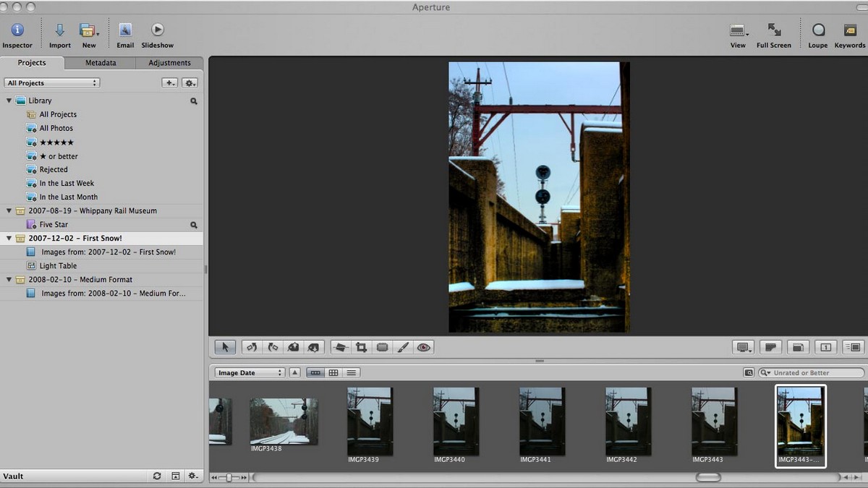Open the Inspector panel
Image resolution: width=868 pixels, height=488 pixels.
pyautogui.click(x=17, y=30)
